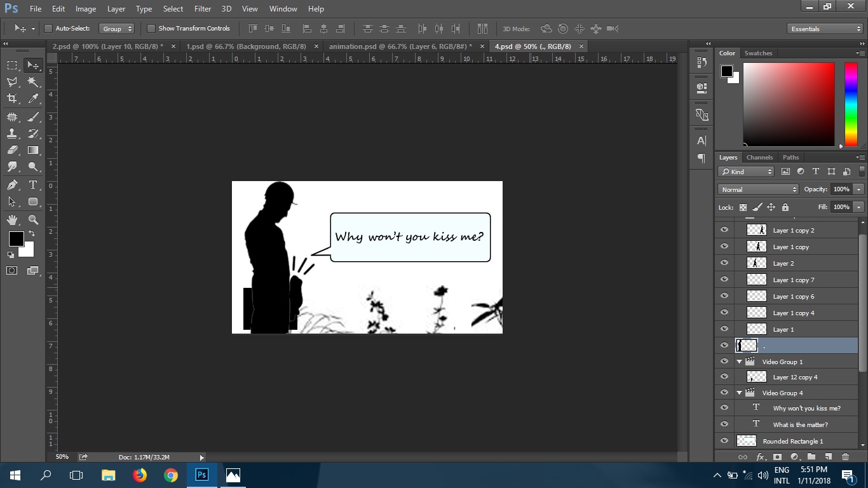The width and height of the screenshot is (868, 488).
Task: Click the 50% zoom level field
Action: [62, 457]
